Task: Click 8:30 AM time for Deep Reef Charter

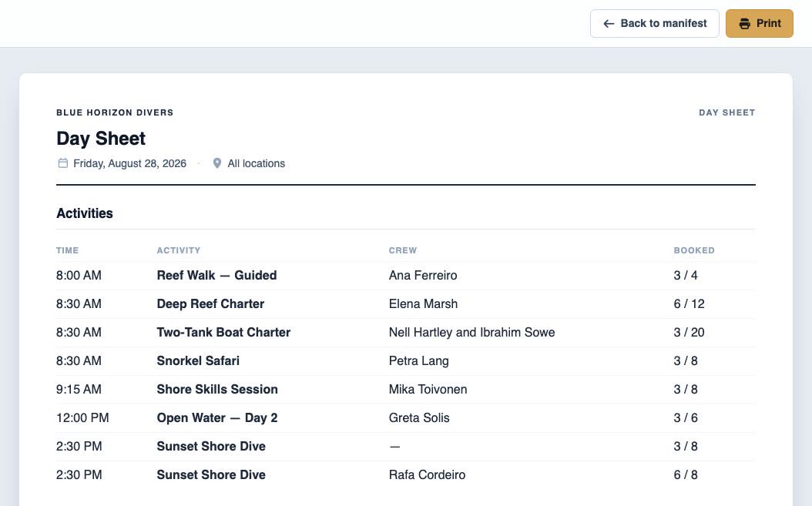Action: (79, 303)
